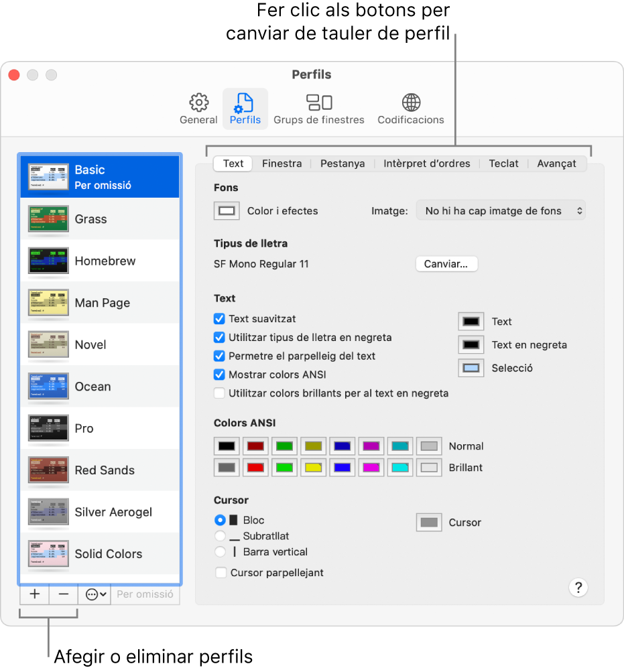Image resolution: width=624 pixels, height=672 pixels.
Task: Switch to the Text tab
Action: point(233,163)
